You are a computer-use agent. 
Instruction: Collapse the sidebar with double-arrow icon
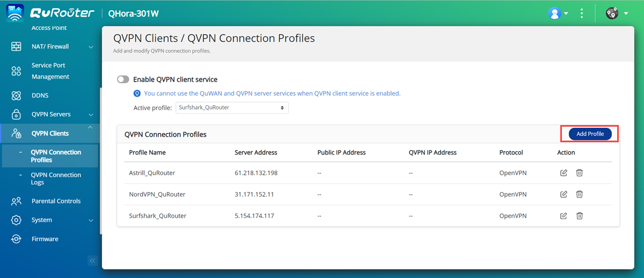92,261
